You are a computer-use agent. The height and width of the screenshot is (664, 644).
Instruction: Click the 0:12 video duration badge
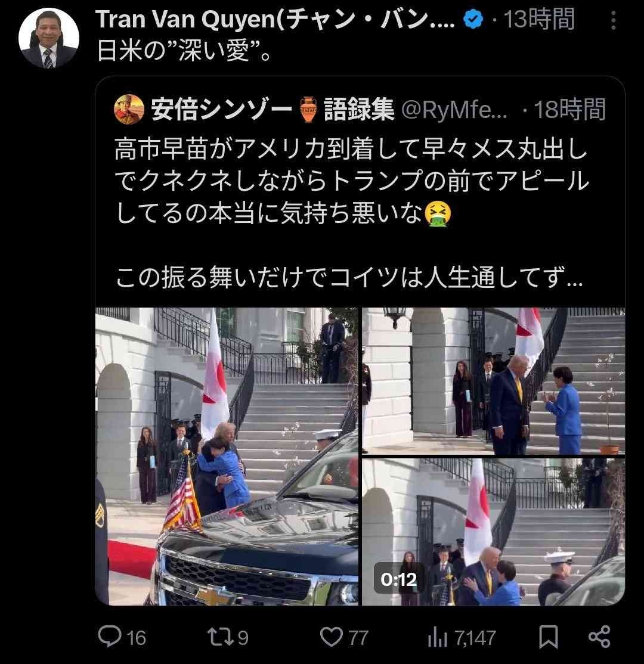click(399, 579)
